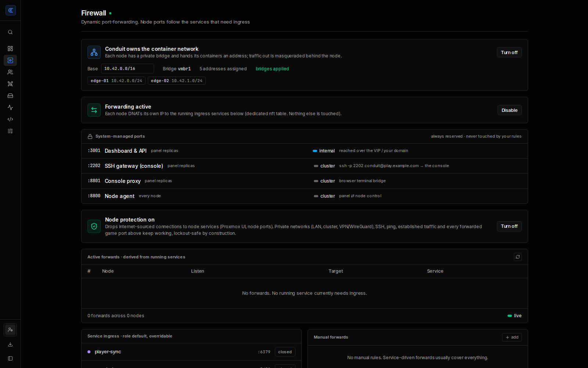Click the download icon in sidebar
The image size is (588, 368).
tap(10, 344)
